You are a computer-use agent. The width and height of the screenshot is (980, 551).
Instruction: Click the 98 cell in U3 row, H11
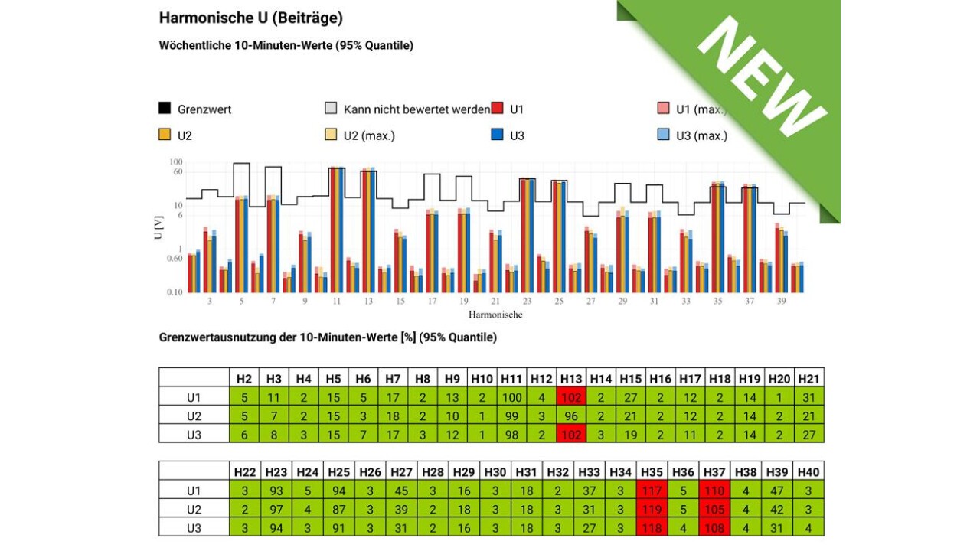tap(512, 433)
